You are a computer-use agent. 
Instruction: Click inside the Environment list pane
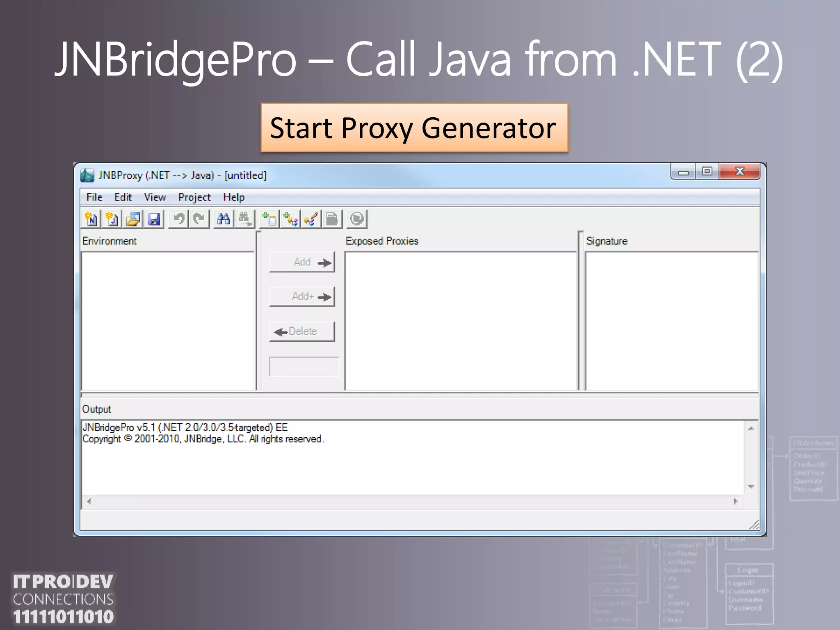tap(168, 321)
